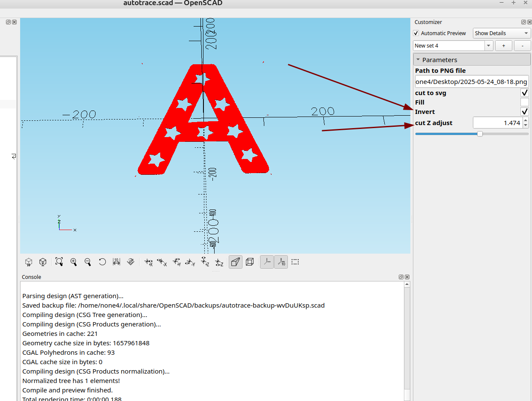Click the cut Z adjust value field
Screen dimensions: 532x401
(x=497, y=123)
